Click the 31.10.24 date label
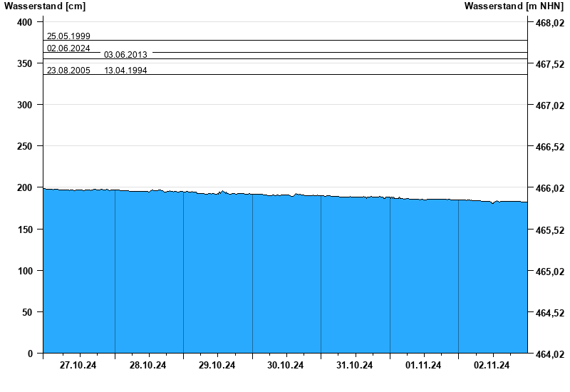This screenshot has width=570, height=392. coord(354,366)
